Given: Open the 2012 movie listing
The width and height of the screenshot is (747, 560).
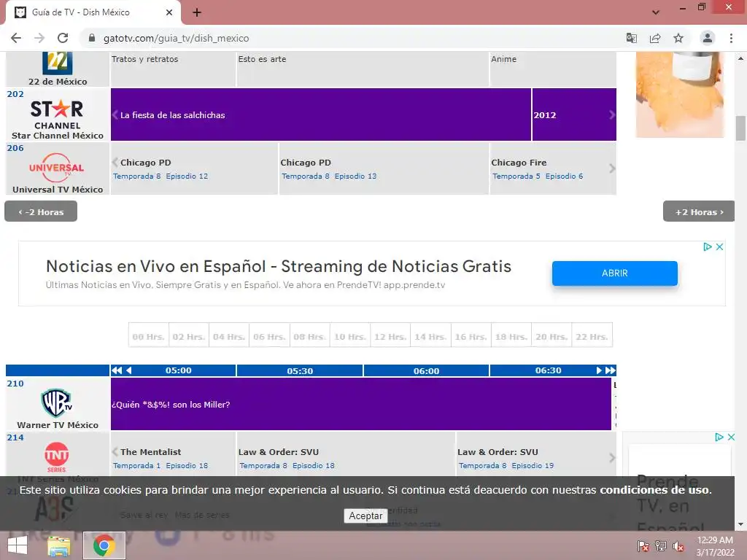Looking at the screenshot, I should (574, 114).
